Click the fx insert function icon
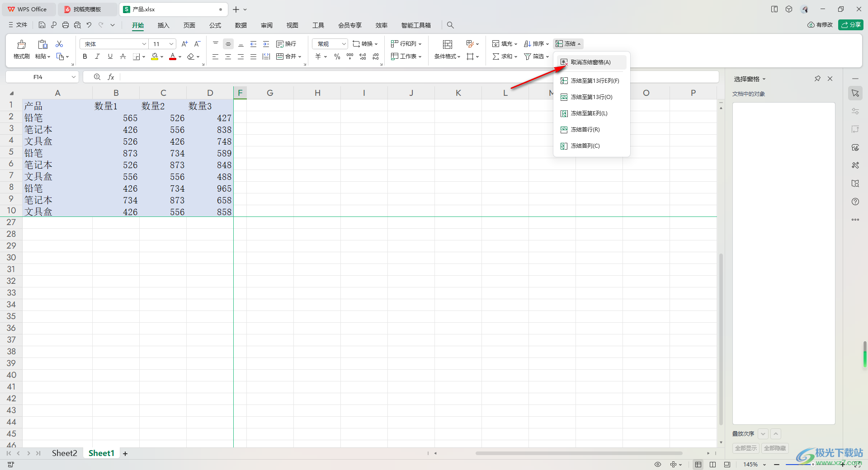The height and width of the screenshot is (470, 868). (111, 77)
